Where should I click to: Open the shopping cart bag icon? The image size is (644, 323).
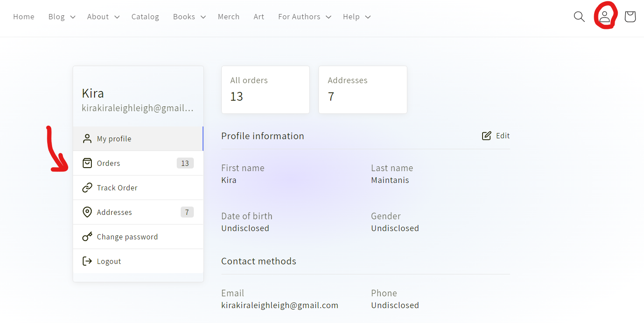[630, 17]
